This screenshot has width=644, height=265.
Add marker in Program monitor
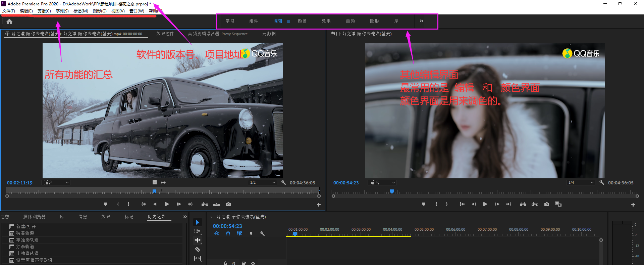[x=424, y=204]
